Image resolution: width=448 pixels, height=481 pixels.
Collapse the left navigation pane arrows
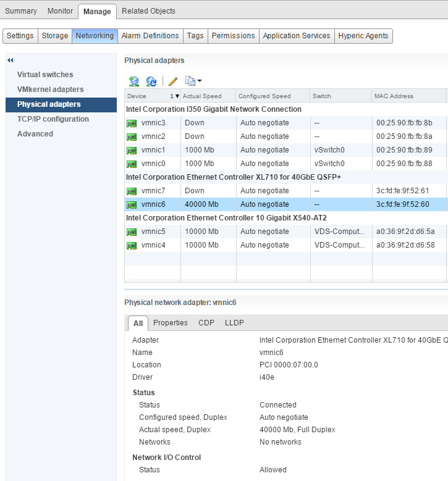tap(11, 60)
